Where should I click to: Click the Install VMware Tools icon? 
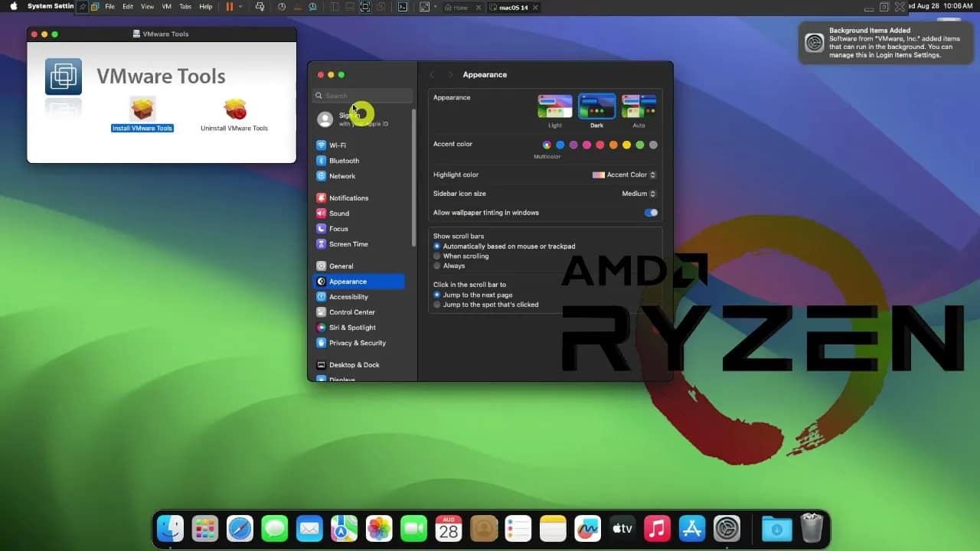[x=142, y=111]
